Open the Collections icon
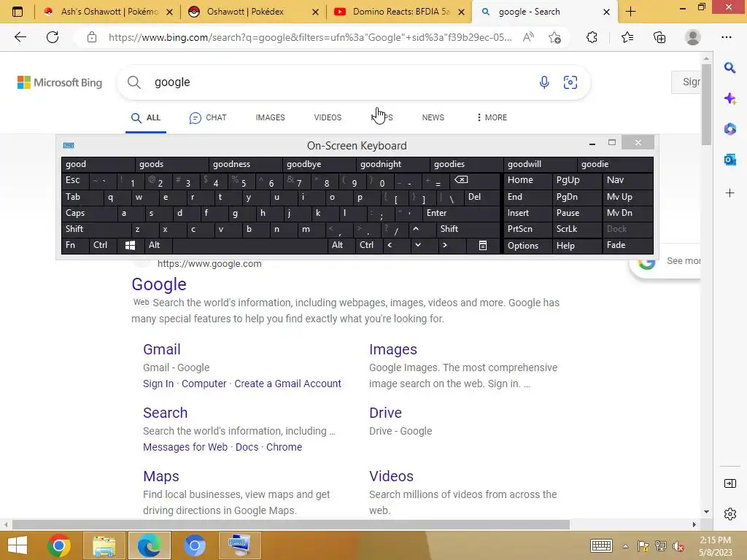Screen dimensions: 747x560 659,37
